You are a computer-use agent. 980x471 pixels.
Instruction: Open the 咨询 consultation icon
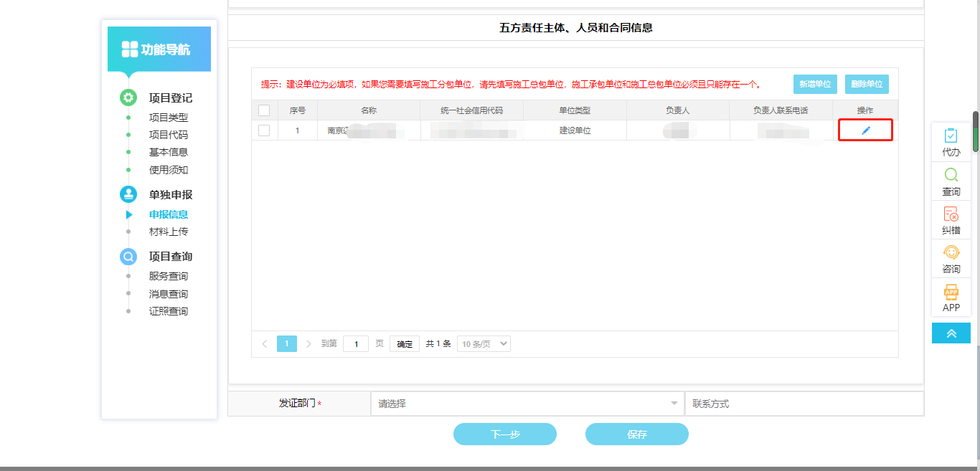951,252
